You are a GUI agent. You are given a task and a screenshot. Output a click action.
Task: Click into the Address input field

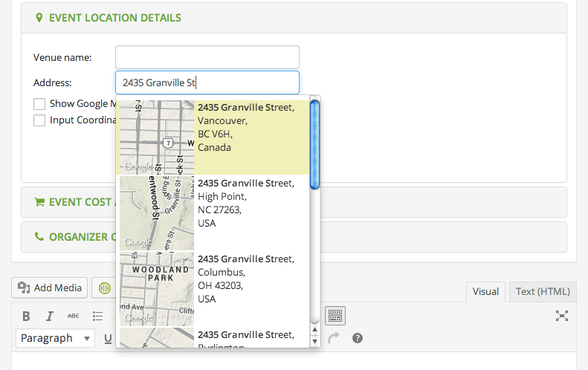coord(207,82)
